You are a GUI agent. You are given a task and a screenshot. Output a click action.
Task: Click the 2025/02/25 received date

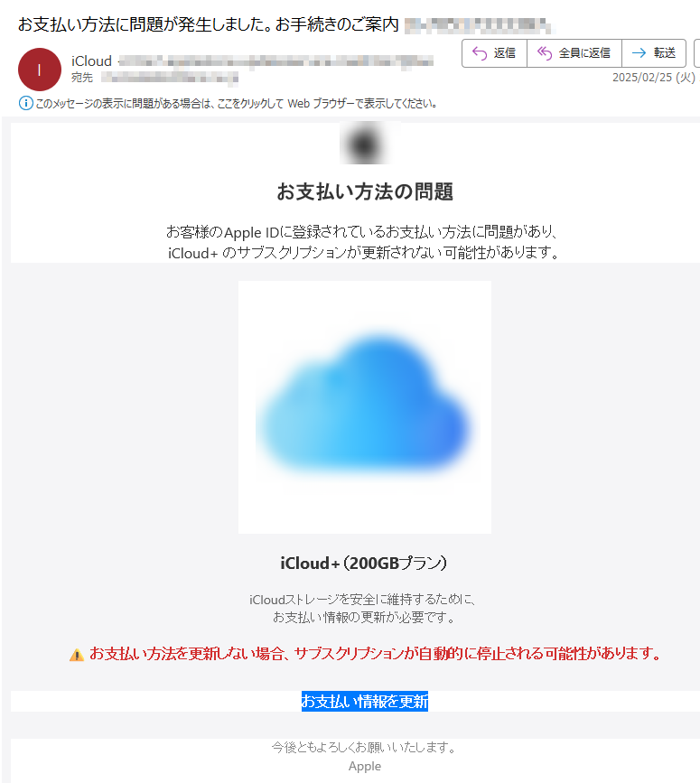coord(654,78)
